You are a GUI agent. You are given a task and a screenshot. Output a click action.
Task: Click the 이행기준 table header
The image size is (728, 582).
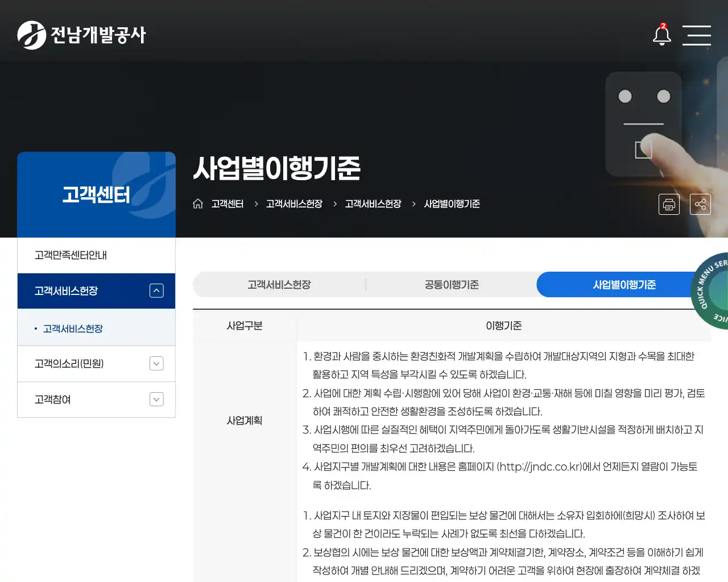tap(504, 326)
